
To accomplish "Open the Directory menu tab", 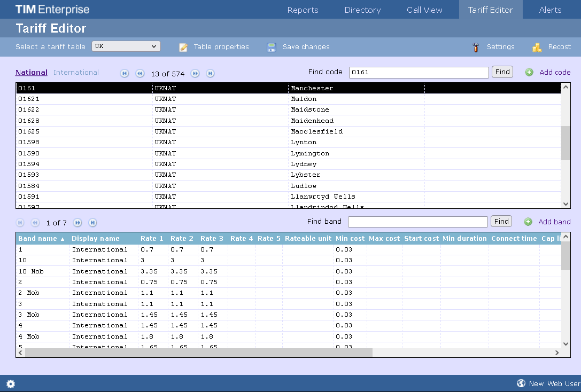I will 362,10.
